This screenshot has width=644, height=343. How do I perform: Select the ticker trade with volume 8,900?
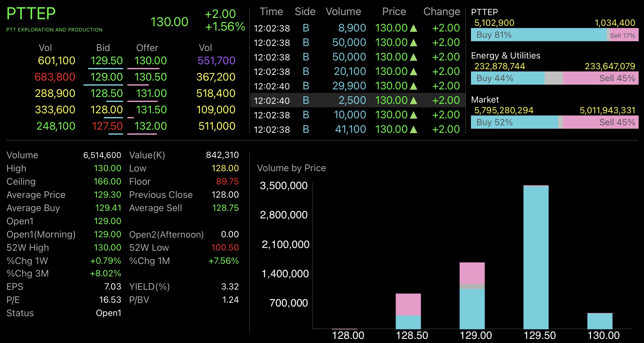358,28
